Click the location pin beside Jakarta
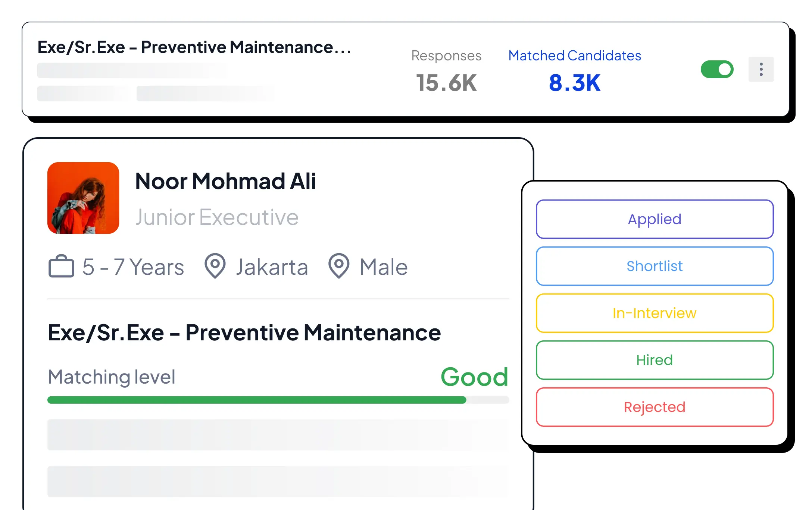The width and height of the screenshot is (812, 510). (215, 266)
